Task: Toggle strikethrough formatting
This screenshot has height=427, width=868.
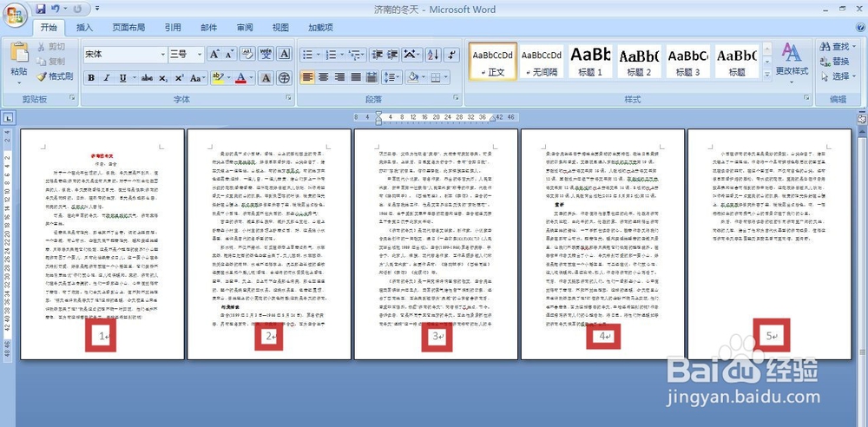Action: pos(147,78)
